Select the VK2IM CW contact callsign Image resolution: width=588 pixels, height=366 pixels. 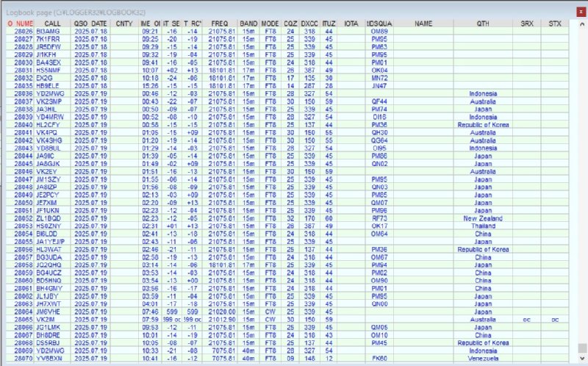[46, 320]
